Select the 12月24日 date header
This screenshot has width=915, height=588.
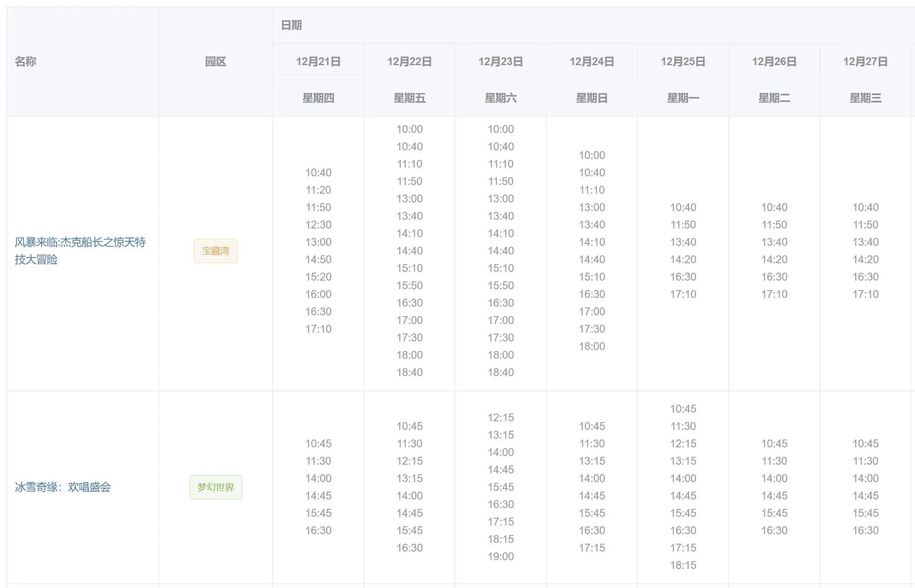tap(591, 62)
